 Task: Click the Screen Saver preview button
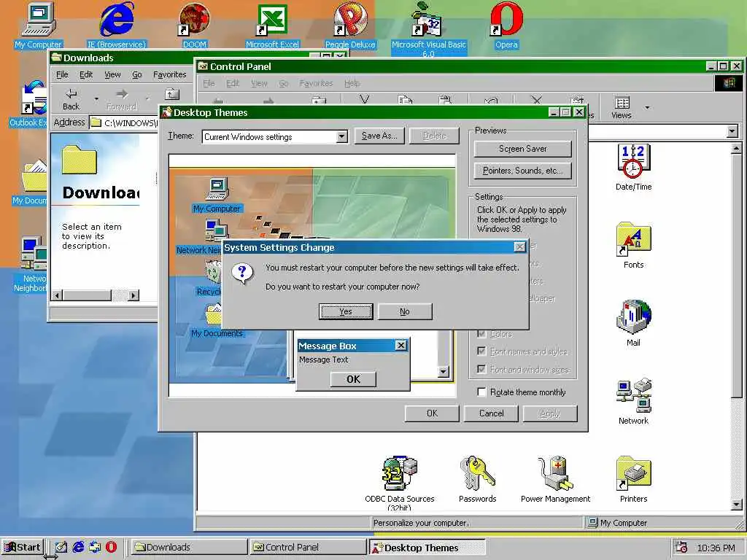click(x=522, y=149)
